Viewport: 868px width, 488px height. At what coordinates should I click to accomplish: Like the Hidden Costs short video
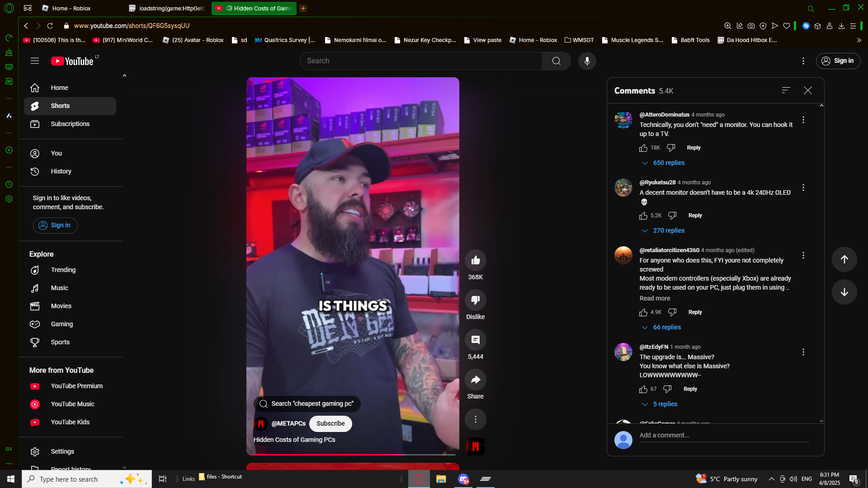[475, 260]
